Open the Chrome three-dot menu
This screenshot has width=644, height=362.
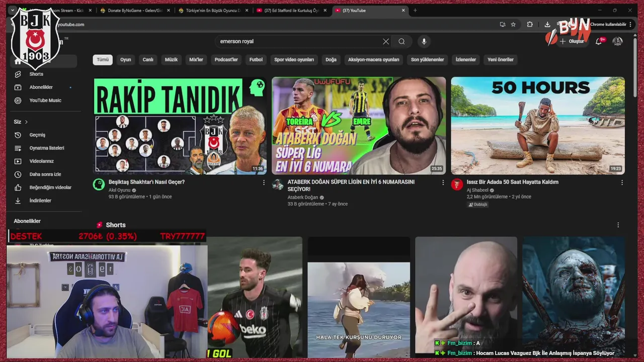[630, 24]
